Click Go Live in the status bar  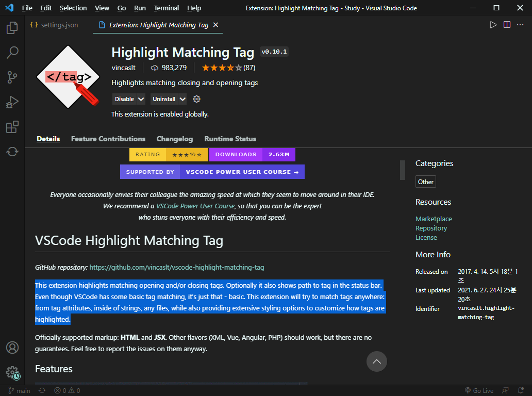[479, 390]
